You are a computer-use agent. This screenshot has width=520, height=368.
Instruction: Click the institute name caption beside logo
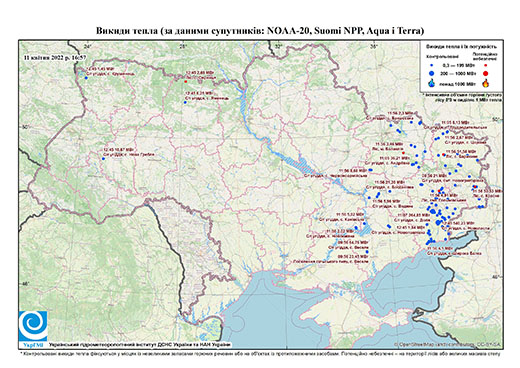click(x=140, y=344)
